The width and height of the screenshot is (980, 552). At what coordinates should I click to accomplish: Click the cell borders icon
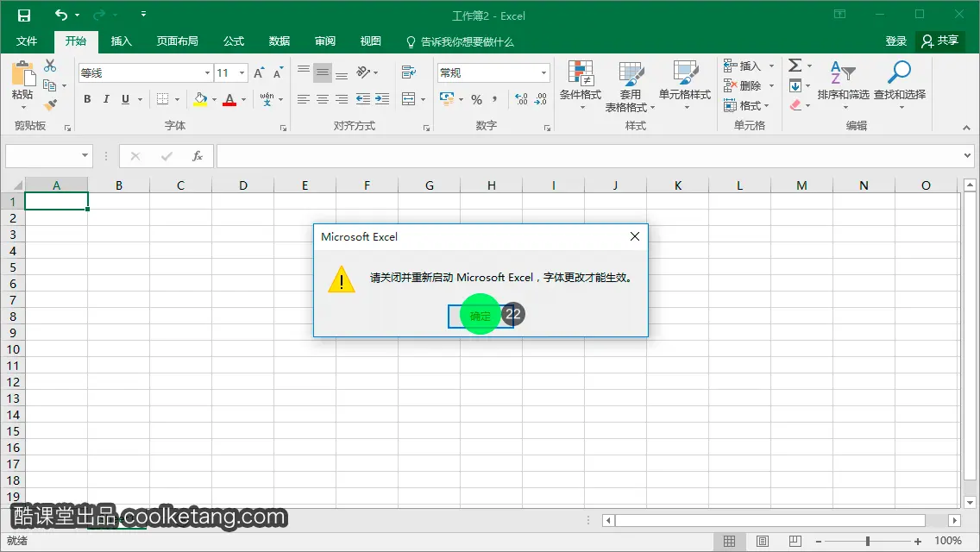pos(162,99)
